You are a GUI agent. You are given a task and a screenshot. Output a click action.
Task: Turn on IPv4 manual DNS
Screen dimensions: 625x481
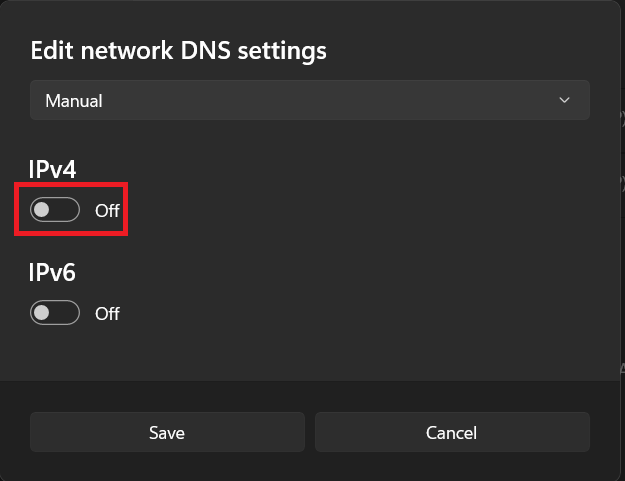point(55,210)
